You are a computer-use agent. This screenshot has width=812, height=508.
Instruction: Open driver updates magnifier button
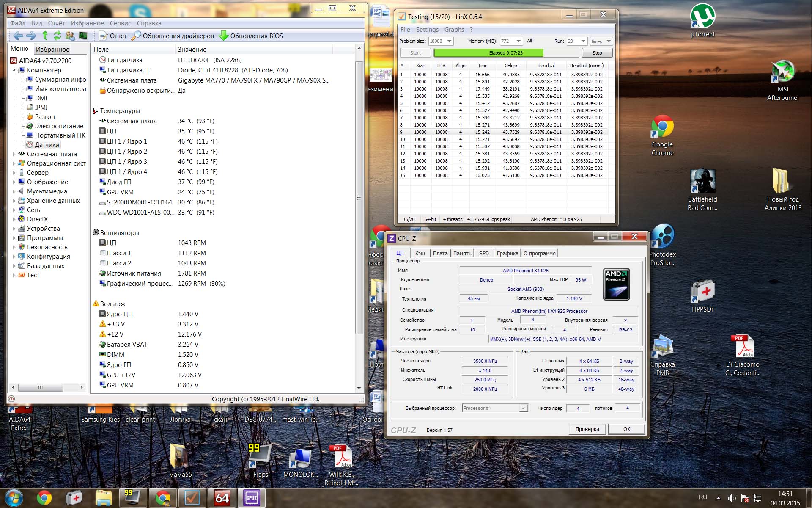click(x=136, y=36)
